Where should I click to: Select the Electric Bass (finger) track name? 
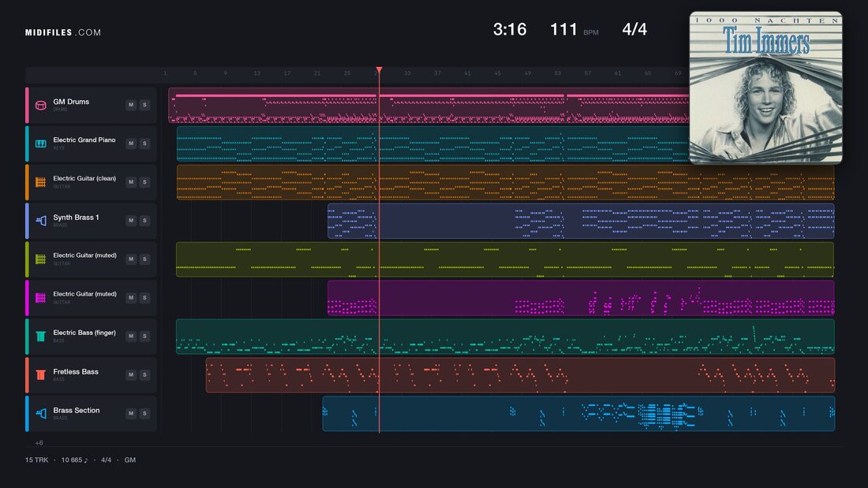coord(84,333)
